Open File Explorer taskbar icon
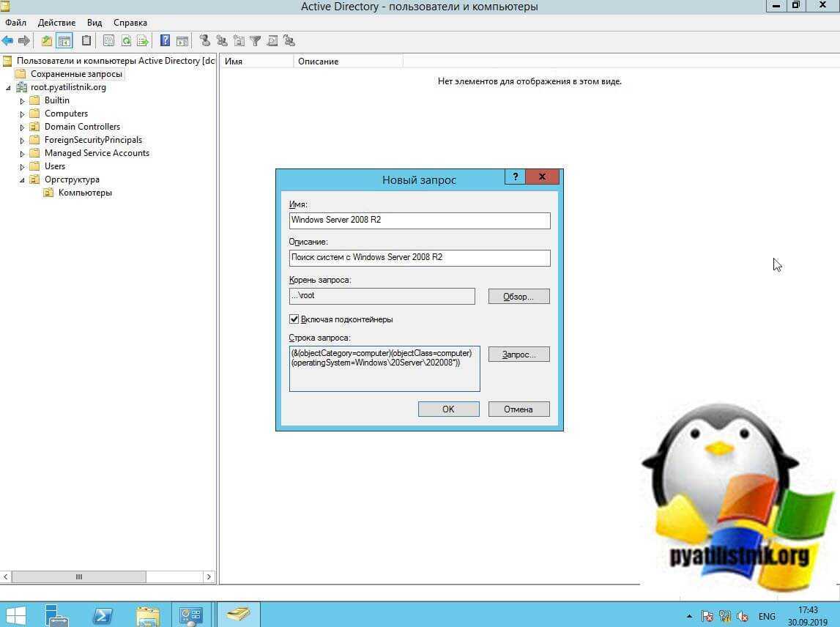Viewport: 840px width, 627px height. click(x=147, y=616)
